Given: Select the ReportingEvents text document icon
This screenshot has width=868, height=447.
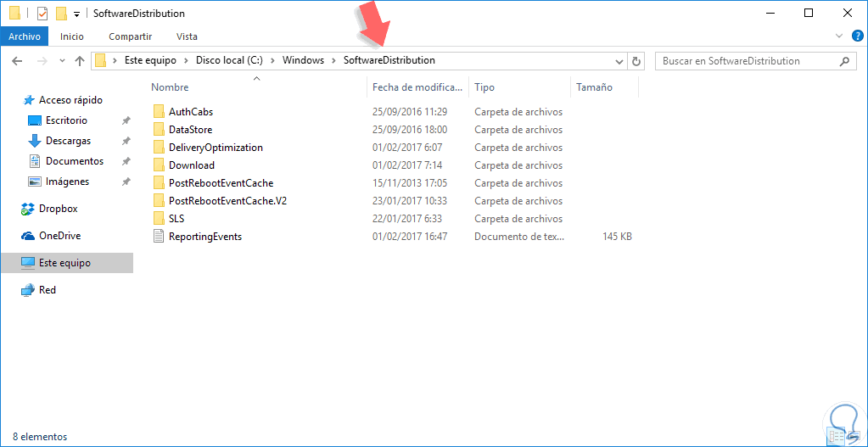Looking at the screenshot, I should (159, 237).
